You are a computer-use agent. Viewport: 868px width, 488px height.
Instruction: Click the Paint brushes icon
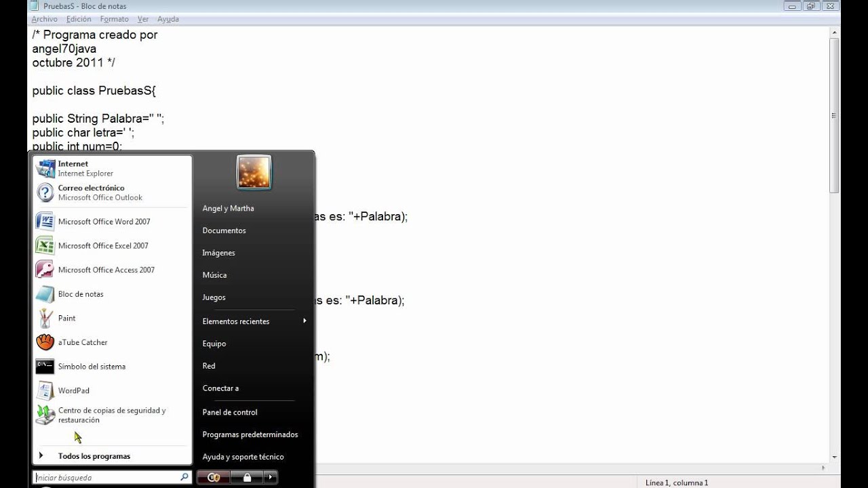45,318
